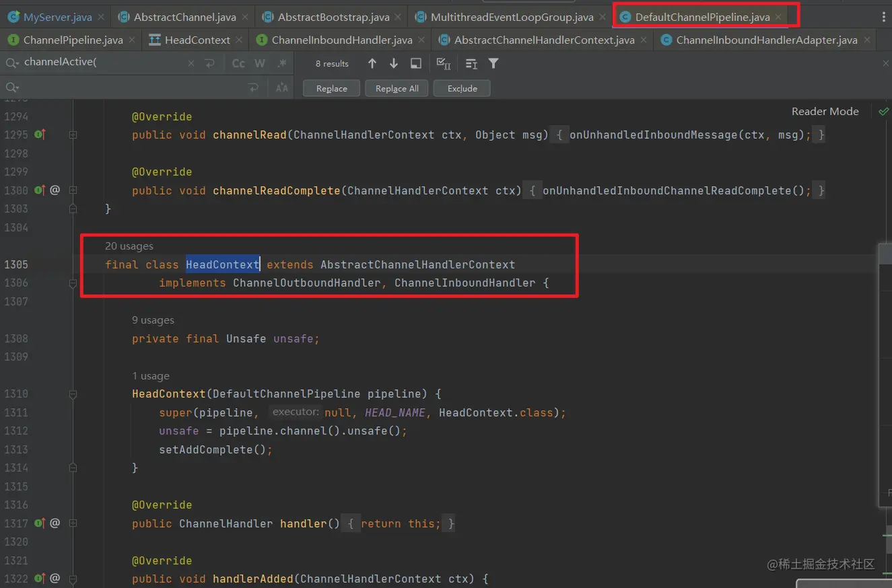Toggle Words (W) search option
The height and width of the screenshot is (588, 892).
coord(260,63)
